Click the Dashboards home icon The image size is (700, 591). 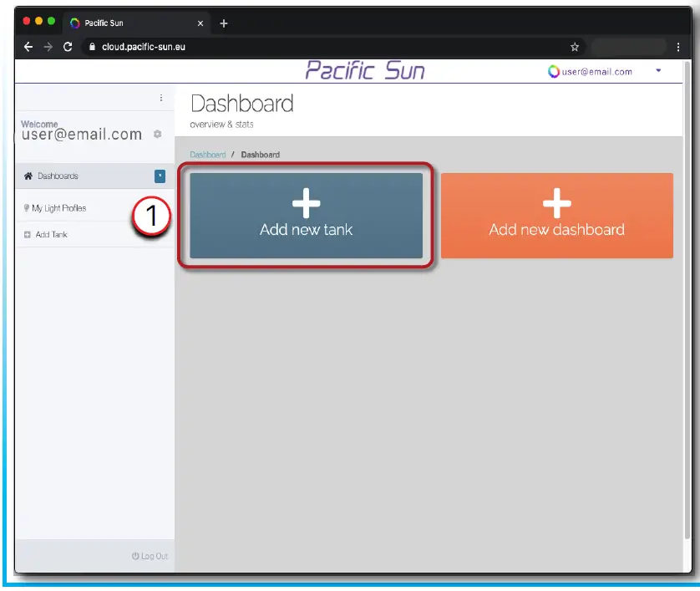click(x=28, y=176)
